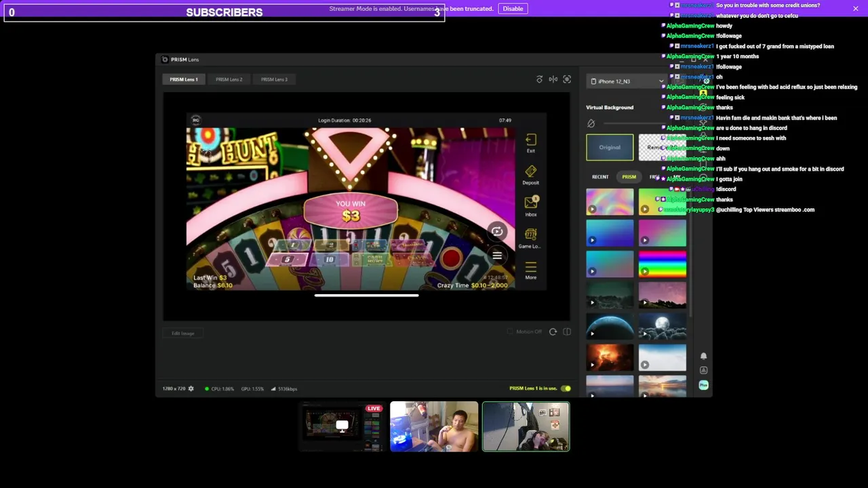Screen dimensions: 868x488
Task: Choose the pink-to-green gradient background
Action: click(662, 232)
